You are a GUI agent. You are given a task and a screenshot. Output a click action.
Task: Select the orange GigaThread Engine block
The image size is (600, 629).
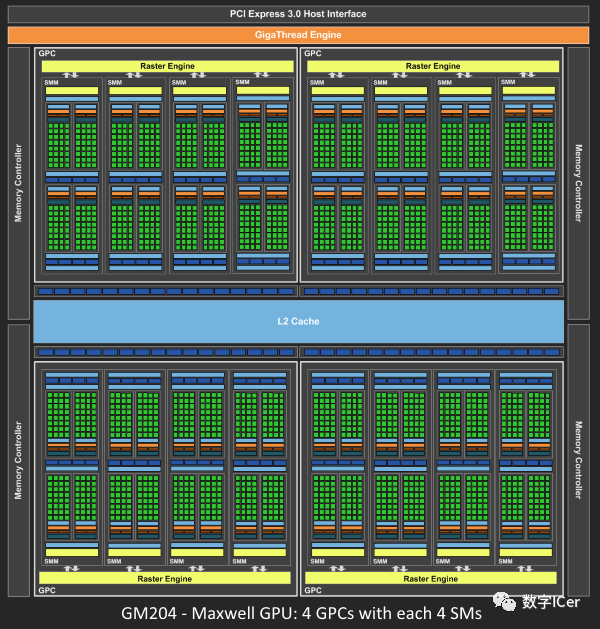(298, 35)
